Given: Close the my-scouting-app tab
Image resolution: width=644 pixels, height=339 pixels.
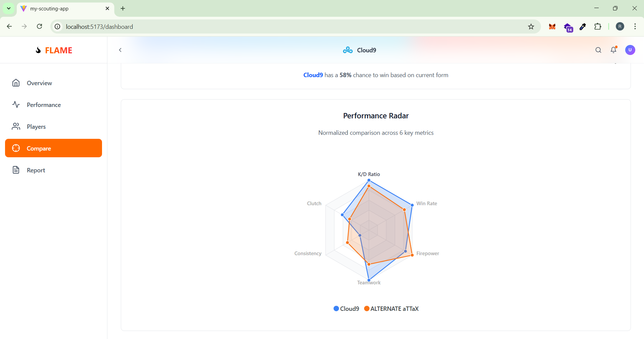Looking at the screenshot, I should [x=107, y=8].
